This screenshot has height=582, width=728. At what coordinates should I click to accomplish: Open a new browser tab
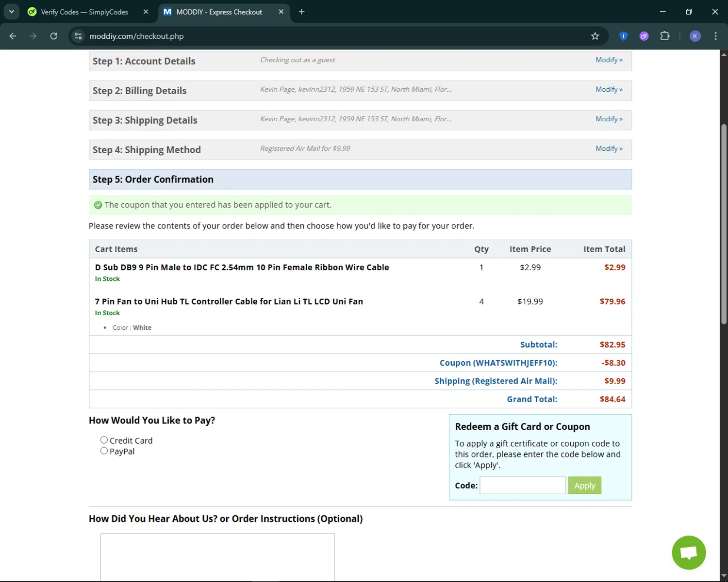[301, 12]
